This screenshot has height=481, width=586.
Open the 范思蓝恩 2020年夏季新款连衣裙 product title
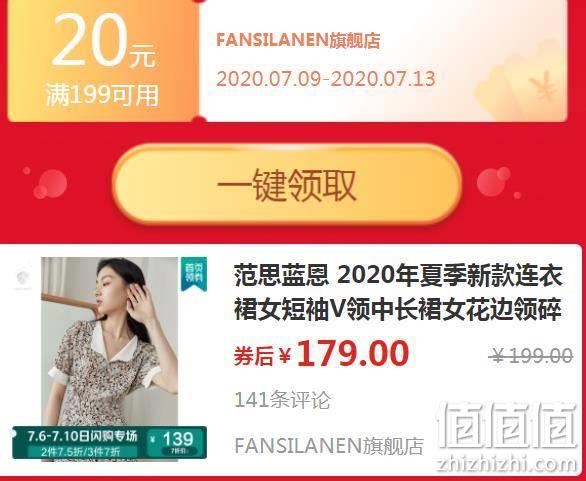click(x=398, y=293)
